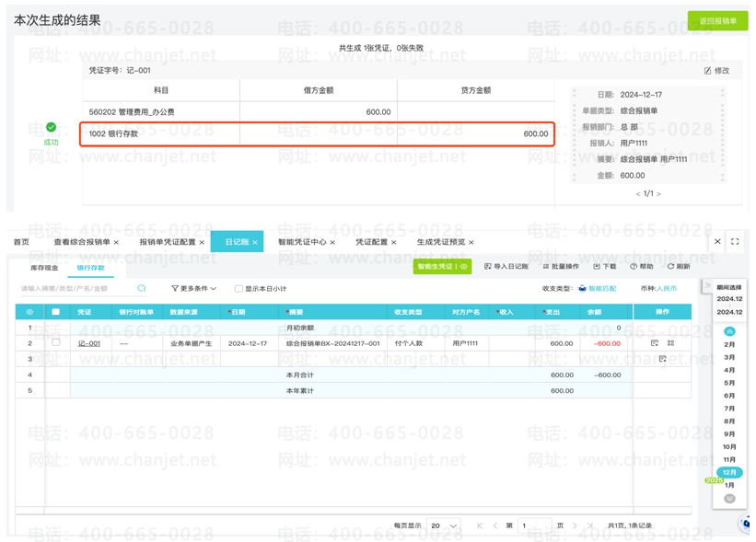
Task: Click the page number input field
Action: tap(534, 525)
